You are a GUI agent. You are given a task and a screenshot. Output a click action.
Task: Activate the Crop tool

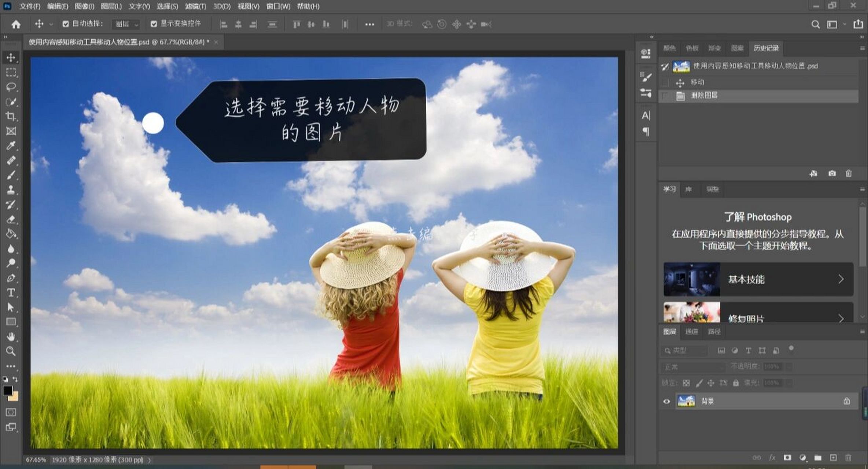click(x=11, y=117)
